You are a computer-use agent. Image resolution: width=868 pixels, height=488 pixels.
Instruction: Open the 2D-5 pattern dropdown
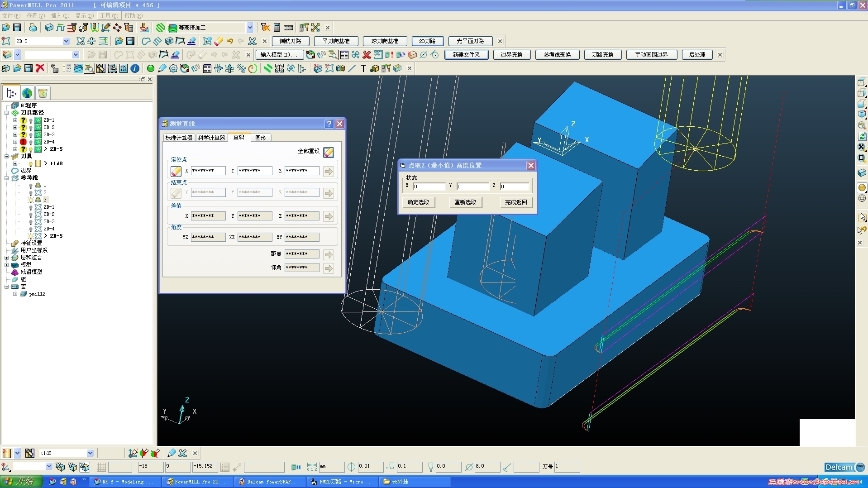click(x=66, y=41)
